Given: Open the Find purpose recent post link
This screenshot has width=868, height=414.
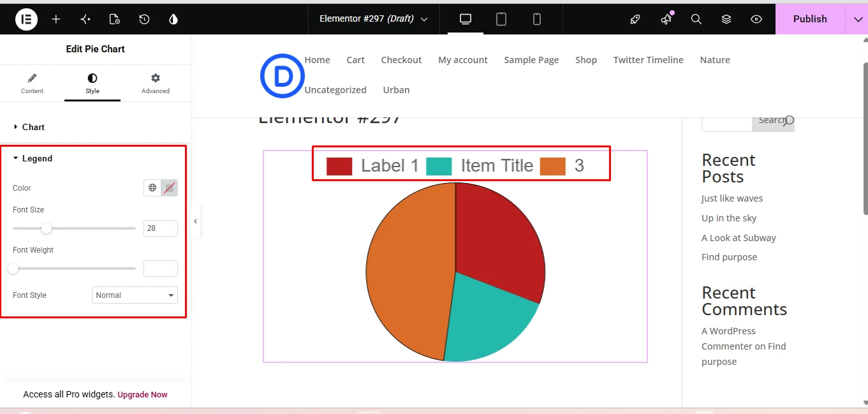Looking at the screenshot, I should coord(729,257).
